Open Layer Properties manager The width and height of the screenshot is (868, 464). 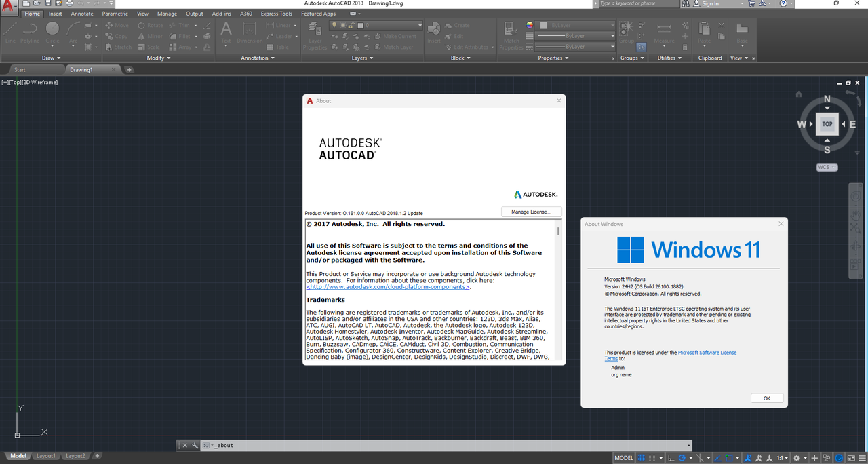tap(315, 35)
